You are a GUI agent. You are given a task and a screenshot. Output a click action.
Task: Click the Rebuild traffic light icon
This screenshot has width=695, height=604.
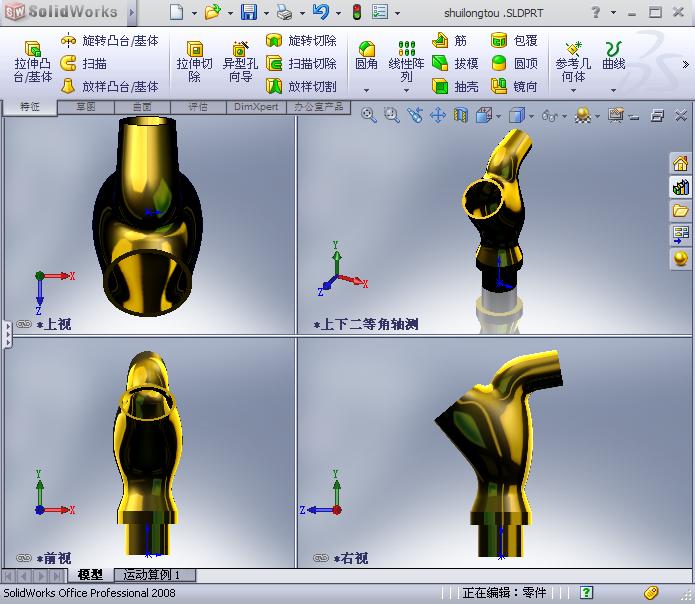click(357, 12)
